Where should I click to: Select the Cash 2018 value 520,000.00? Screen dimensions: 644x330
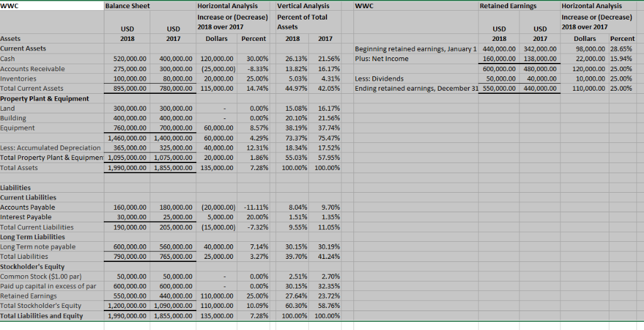pyautogui.click(x=130, y=59)
